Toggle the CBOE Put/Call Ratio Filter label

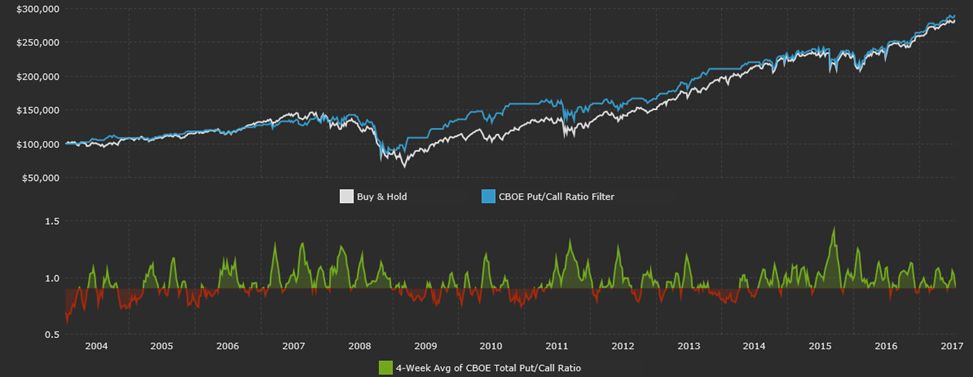(556, 197)
